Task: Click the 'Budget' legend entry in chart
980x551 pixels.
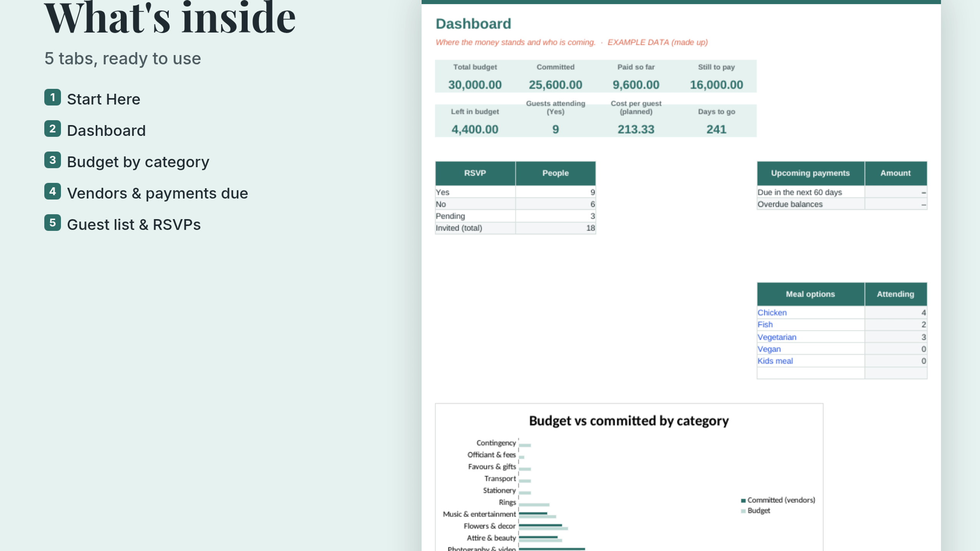Action: 756,510
